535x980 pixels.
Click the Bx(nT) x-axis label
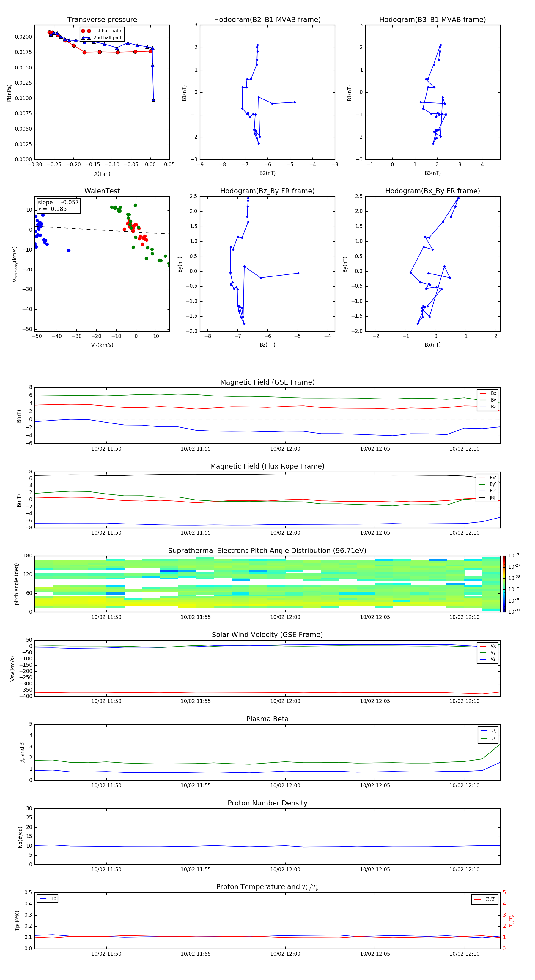(432, 345)
